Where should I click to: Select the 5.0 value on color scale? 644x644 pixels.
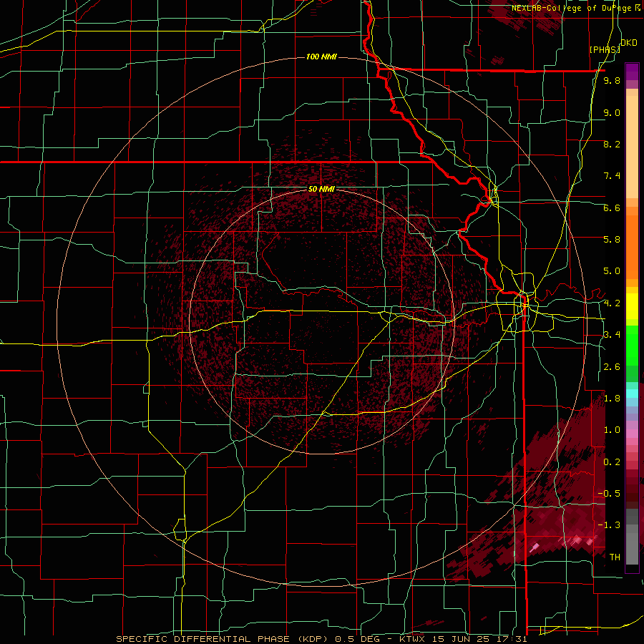(x=612, y=271)
